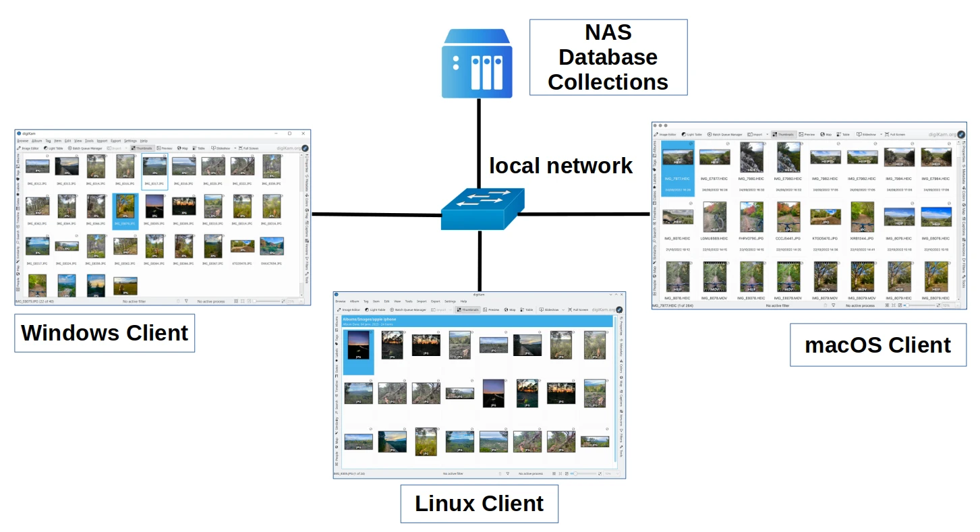
Task: Expand Slideshow dropdown arrow in Windows client
Action: point(235,148)
